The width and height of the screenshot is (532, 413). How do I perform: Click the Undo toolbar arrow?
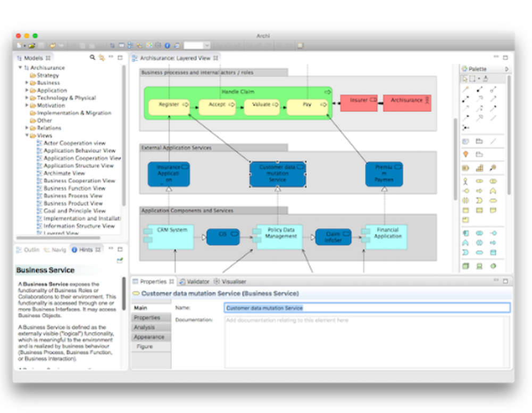[x=52, y=45]
